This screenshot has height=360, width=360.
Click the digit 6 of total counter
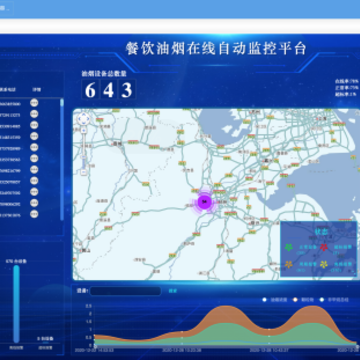pyautogui.click(x=90, y=89)
